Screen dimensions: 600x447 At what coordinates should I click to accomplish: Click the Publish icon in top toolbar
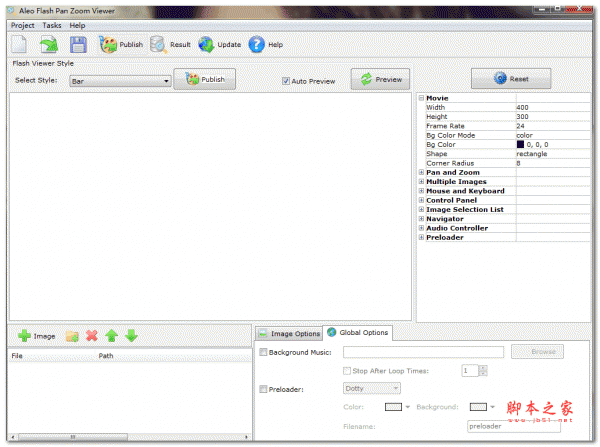(108, 44)
